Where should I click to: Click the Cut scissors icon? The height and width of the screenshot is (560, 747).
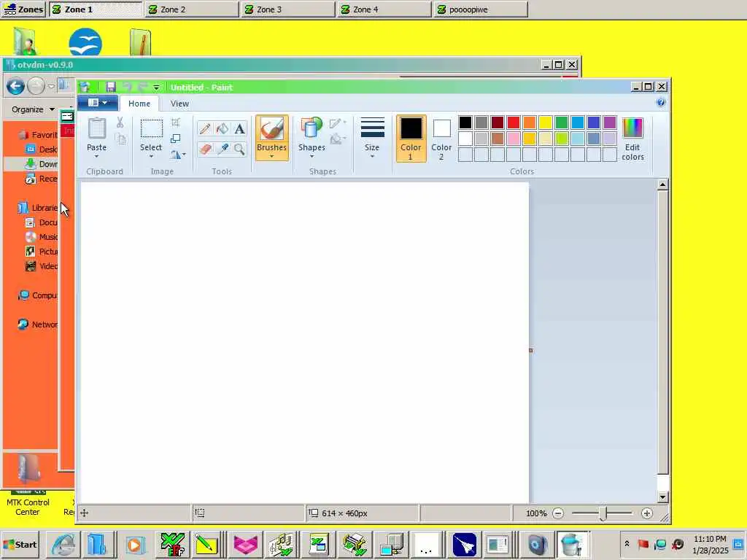pyautogui.click(x=120, y=122)
